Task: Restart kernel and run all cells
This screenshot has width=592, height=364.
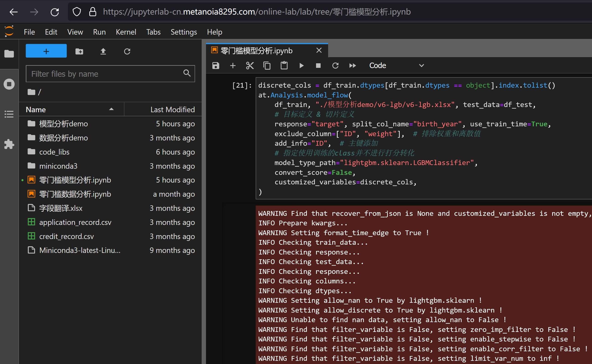Action: click(x=352, y=66)
